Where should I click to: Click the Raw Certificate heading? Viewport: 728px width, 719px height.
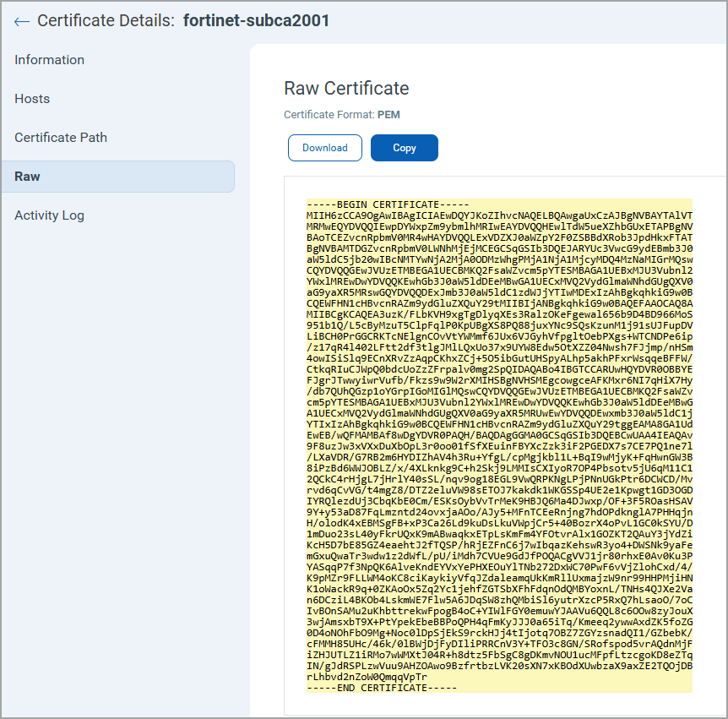[x=346, y=88]
